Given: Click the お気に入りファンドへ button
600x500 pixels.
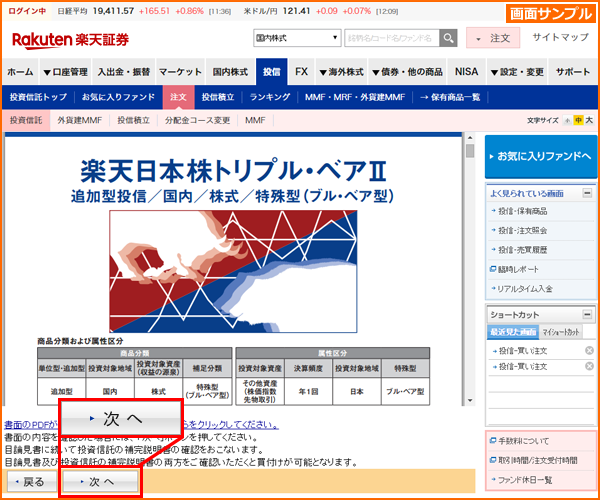Looking at the screenshot, I should (541, 156).
